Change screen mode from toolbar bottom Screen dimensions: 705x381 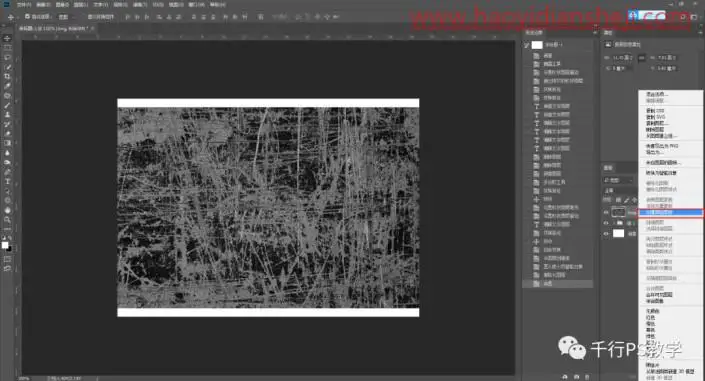click(7, 269)
